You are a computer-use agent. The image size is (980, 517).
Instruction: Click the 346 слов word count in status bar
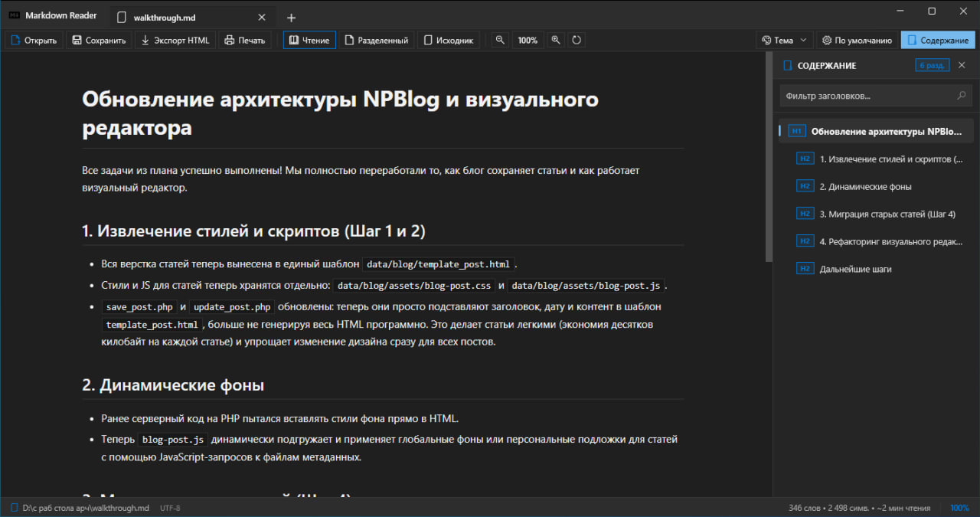804,508
